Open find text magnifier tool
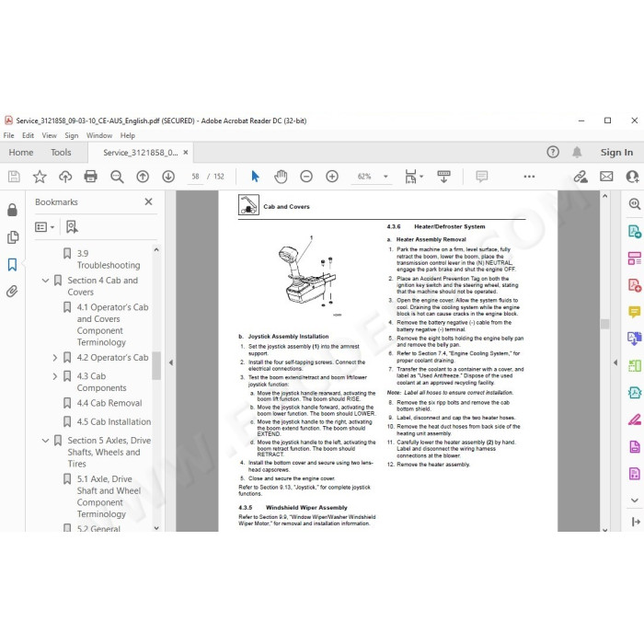 [x=117, y=177]
